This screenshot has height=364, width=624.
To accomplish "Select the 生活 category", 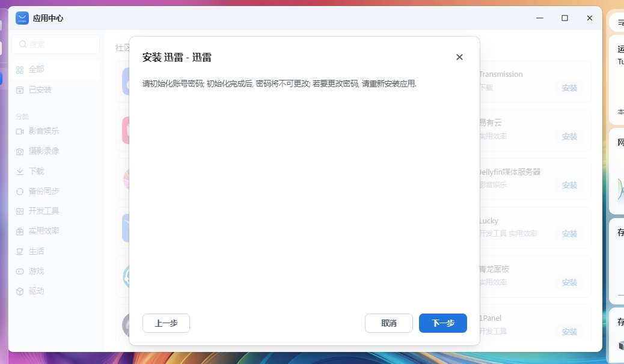I will pyautogui.click(x=56, y=252).
